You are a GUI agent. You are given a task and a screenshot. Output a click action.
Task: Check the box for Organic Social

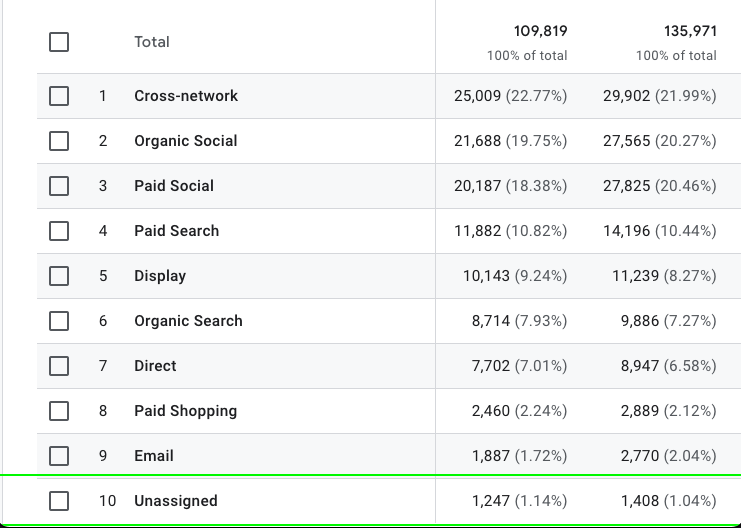pyautogui.click(x=59, y=141)
